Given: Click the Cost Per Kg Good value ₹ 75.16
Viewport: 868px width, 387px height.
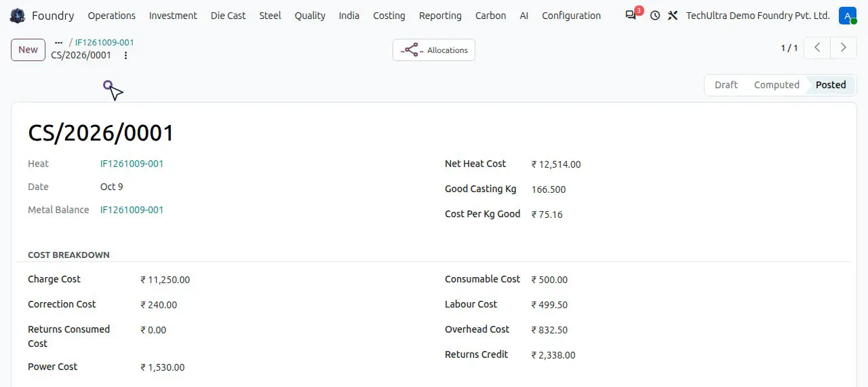Looking at the screenshot, I should (x=547, y=215).
